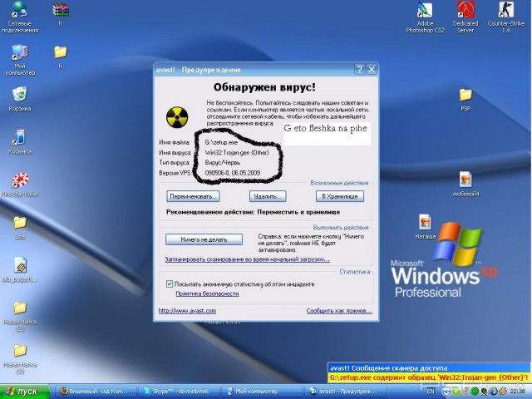The width and height of the screenshot is (532, 399).
Task: Click the avast dialog help question-mark button
Action: (358, 69)
